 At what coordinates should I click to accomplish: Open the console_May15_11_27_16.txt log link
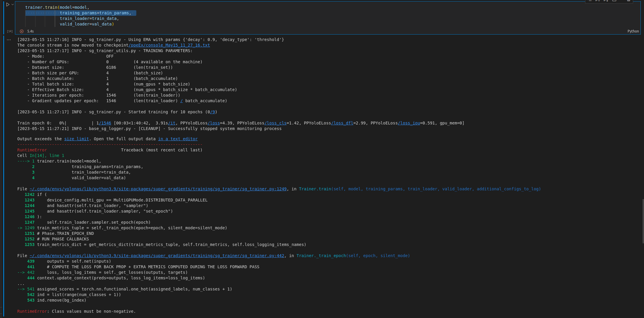[169, 45]
